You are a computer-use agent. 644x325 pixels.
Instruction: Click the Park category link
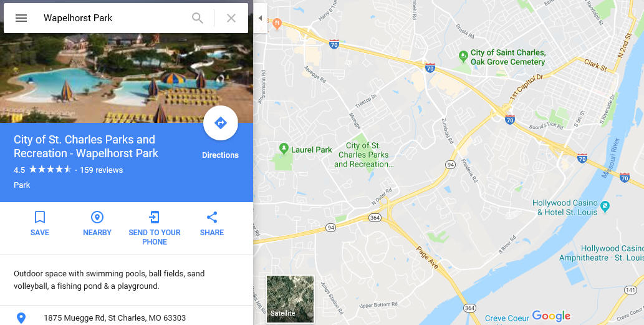pyautogui.click(x=22, y=185)
